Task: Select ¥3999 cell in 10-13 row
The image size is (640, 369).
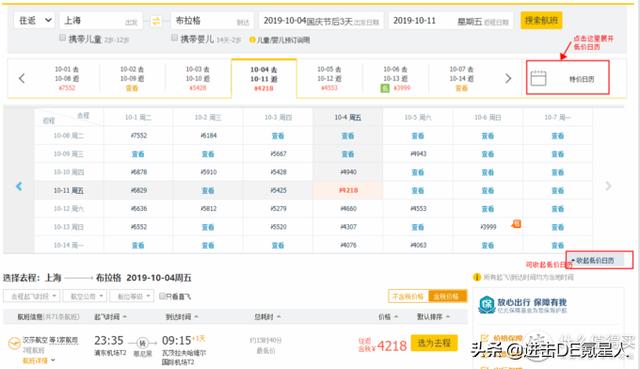Action: (x=488, y=227)
